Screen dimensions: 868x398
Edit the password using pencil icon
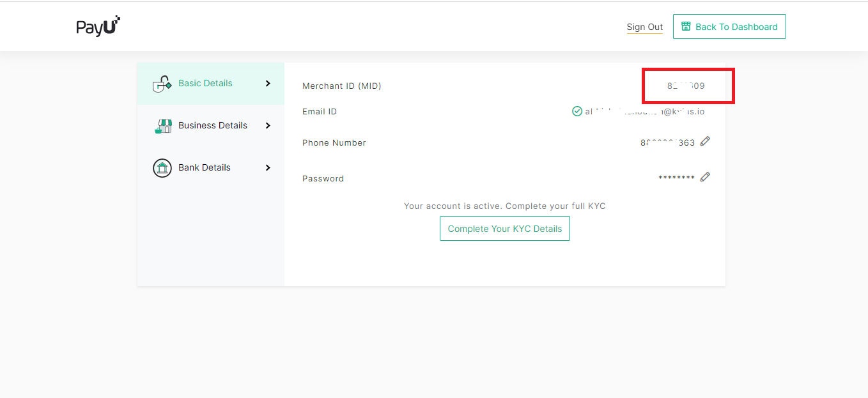pos(705,177)
